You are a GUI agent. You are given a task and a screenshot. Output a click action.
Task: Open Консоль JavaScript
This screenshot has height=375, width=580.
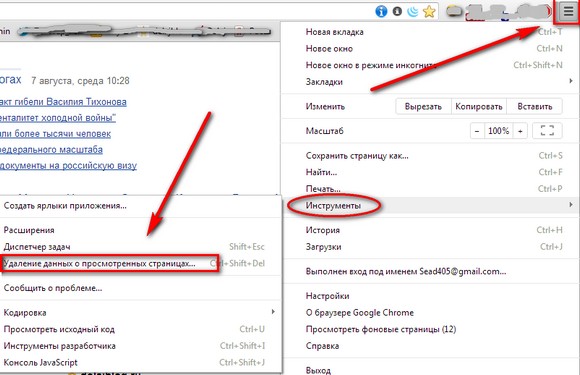pos(140,362)
